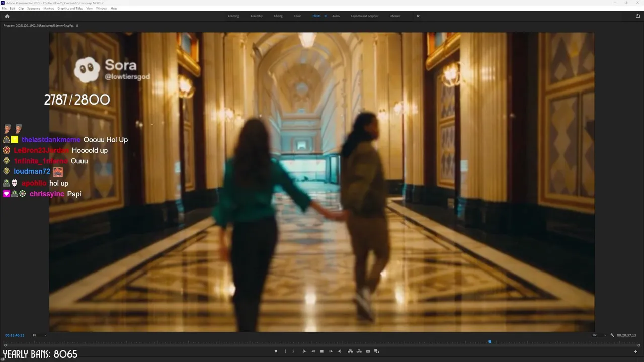Viewport: 644px width, 362px height.
Task: Click the Mark In button
Action: click(x=285, y=351)
